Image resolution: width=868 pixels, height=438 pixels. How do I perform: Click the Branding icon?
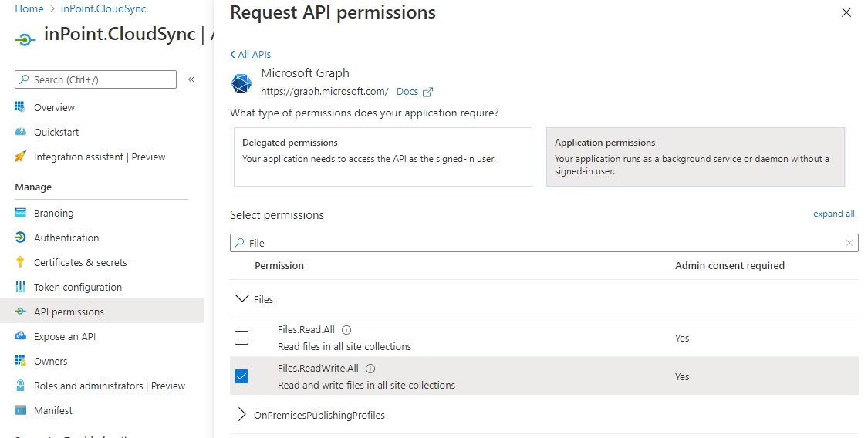click(20, 212)
